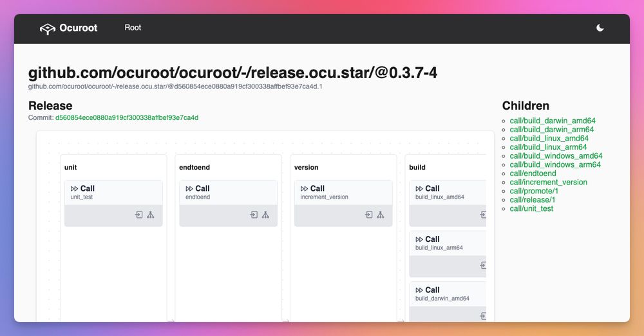This screenshot has width=644, height=336.
Task: Click the fast-forward Call icon on increment_version
Action: click(305, 189)
